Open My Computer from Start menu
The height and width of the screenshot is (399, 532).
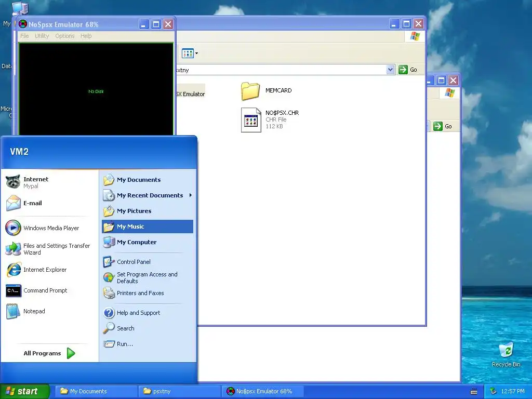click(147, 242)
